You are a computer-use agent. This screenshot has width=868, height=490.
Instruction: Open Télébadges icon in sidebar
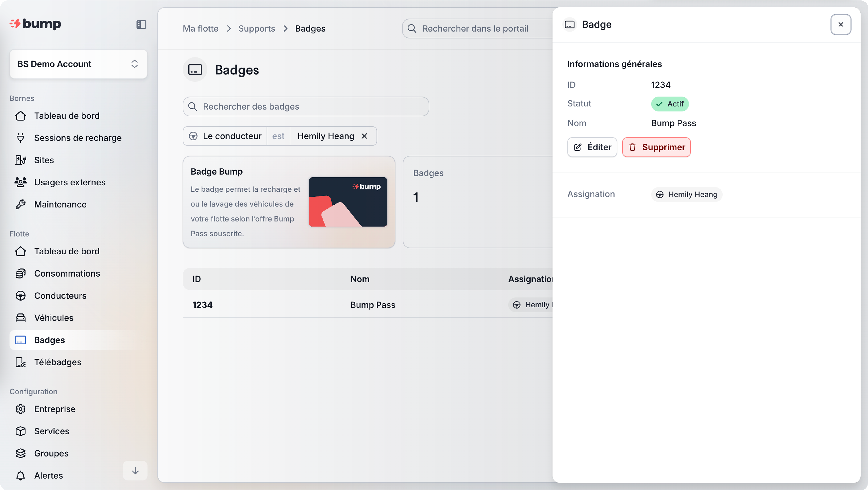[20, 362]
